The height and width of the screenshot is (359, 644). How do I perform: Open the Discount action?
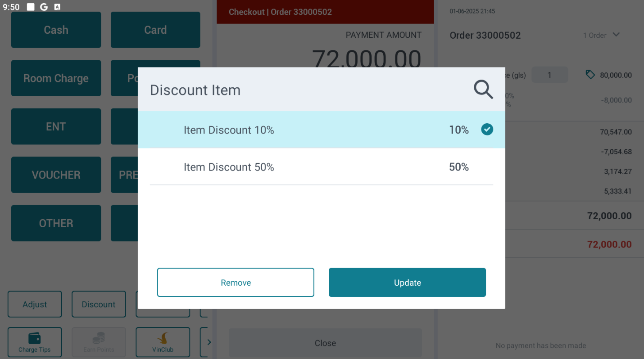pyautogui.click(x=99, y=305)
